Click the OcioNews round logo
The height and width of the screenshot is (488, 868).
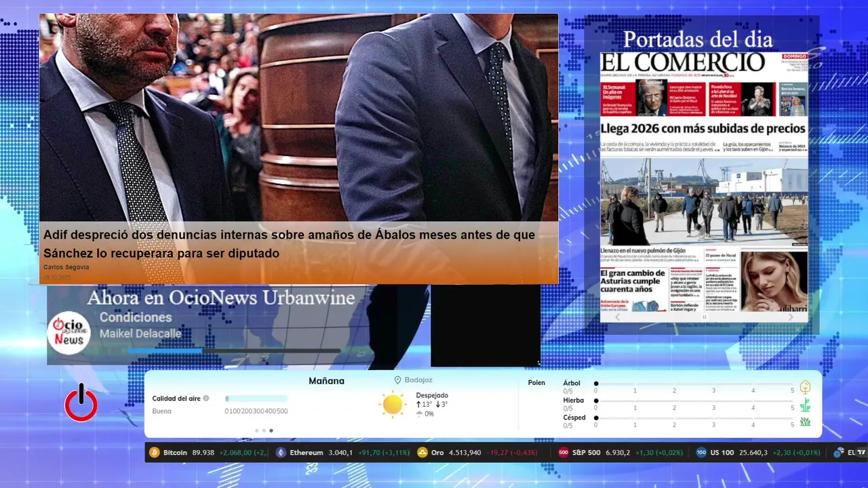(x=69, y=333)
